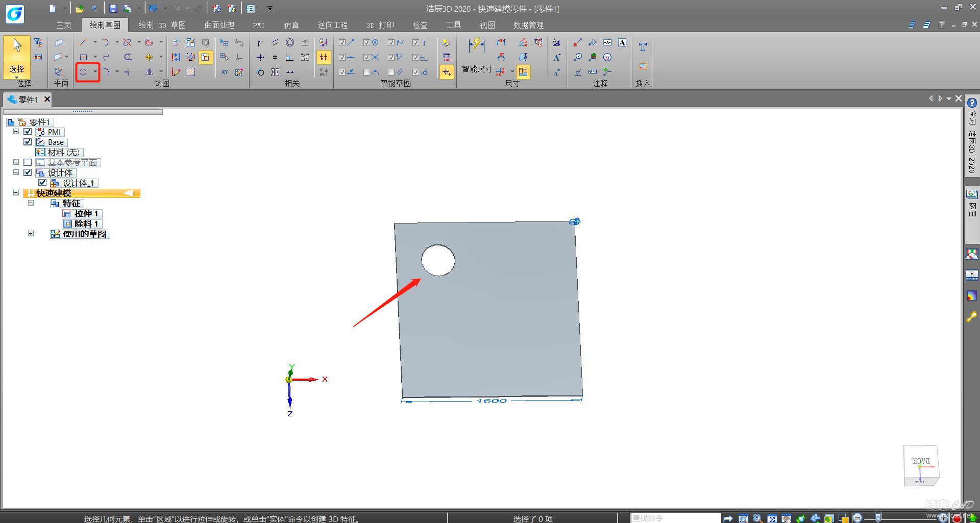Click the Save icon in quick access toolbar
This screenshot has width=980, height=523.
pyautogui.click(x=113, y=8)
